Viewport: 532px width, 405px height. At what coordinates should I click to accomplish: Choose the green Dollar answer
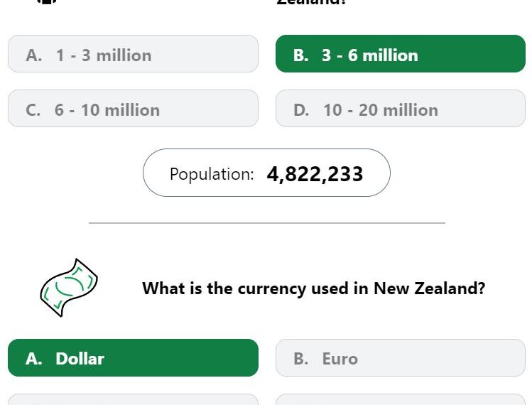(x=133, y=357)
